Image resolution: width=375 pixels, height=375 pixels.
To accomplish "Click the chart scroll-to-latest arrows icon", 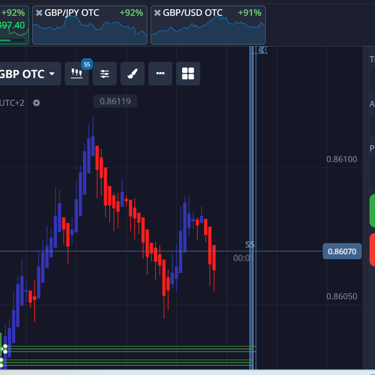I will tap(263, 50).
